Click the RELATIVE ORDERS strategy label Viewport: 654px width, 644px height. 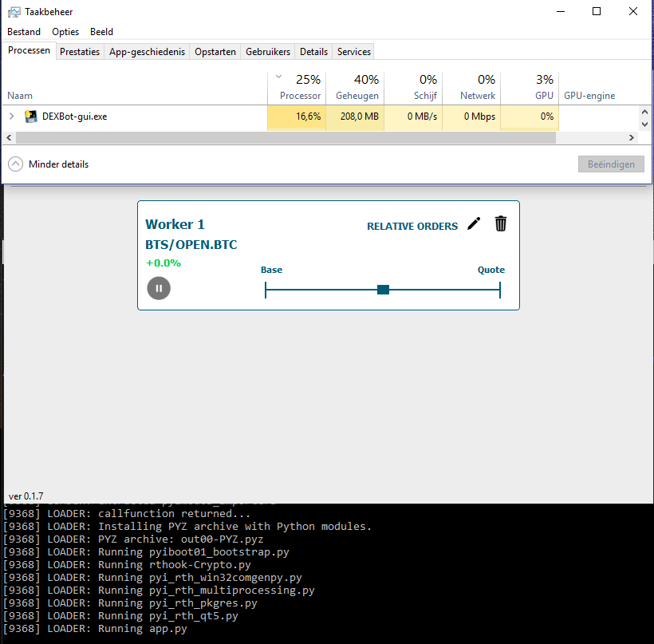[412, 226]
